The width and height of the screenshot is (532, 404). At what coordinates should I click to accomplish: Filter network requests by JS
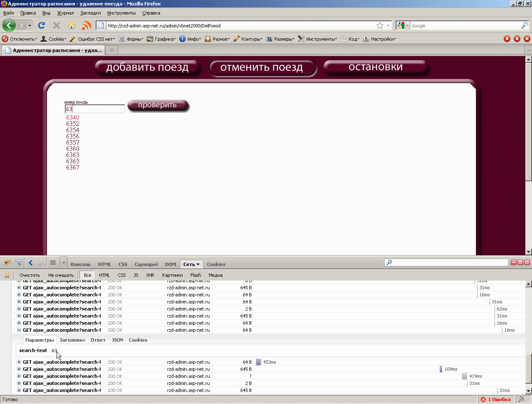coord(136,275)
